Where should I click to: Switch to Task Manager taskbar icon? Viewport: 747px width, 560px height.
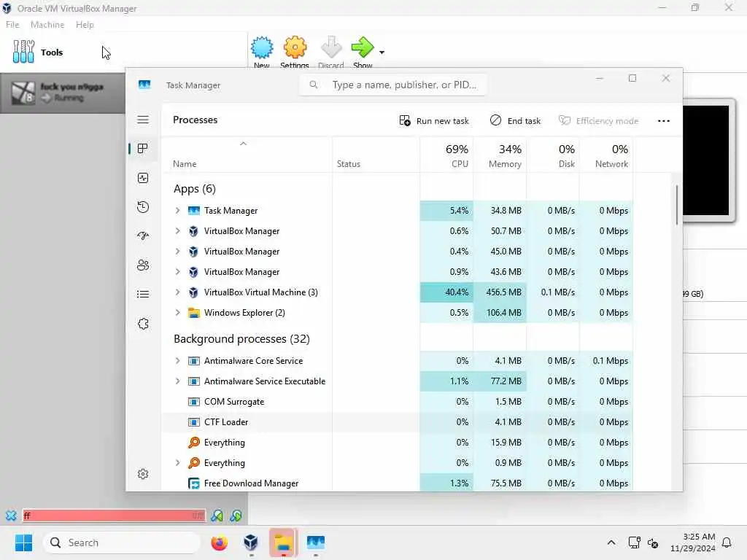[315, 542]
